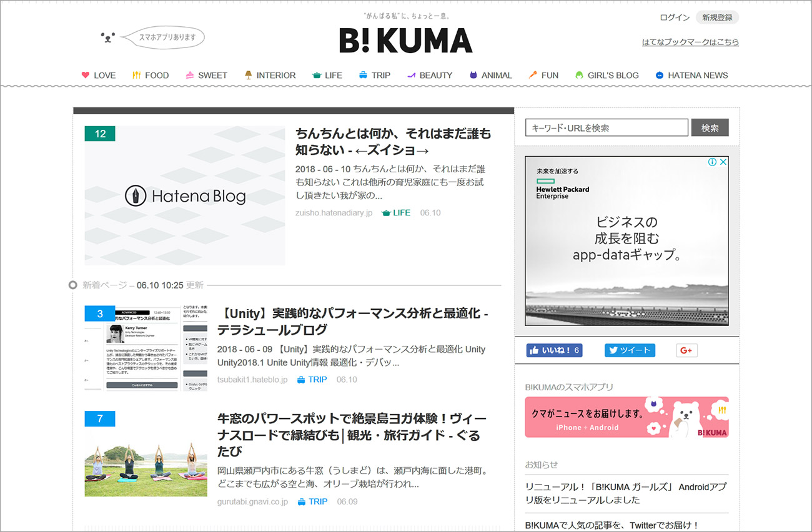Click the LIFE tag on the first article
This screenshot has width=812, height=532.
[396, 213]
